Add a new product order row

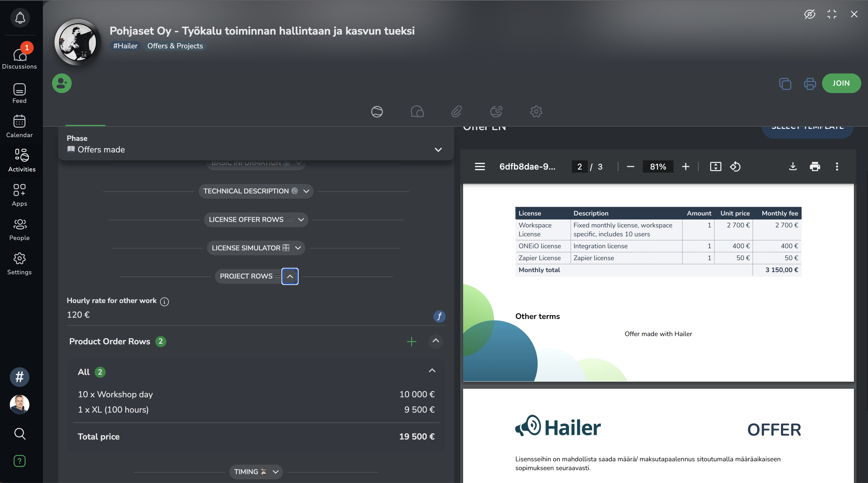click(x=411, y=341)
